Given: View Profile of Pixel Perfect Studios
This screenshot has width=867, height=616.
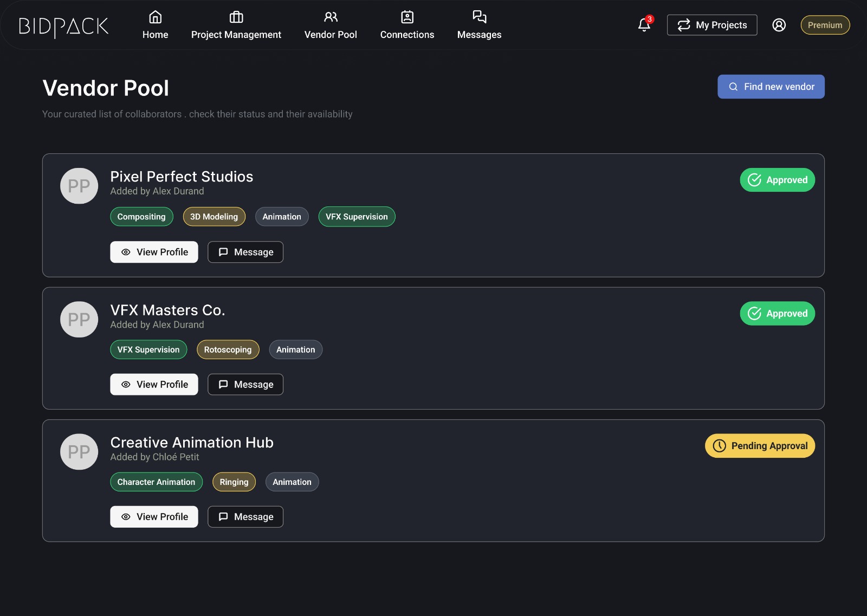Looking at the screenshot, I should click(x=154, y=252).
